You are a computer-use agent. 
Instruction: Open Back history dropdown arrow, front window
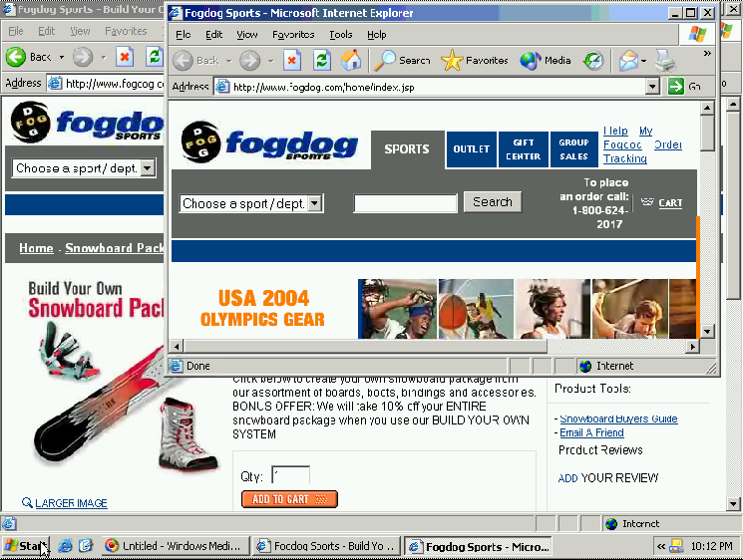[x=228, y=61]
